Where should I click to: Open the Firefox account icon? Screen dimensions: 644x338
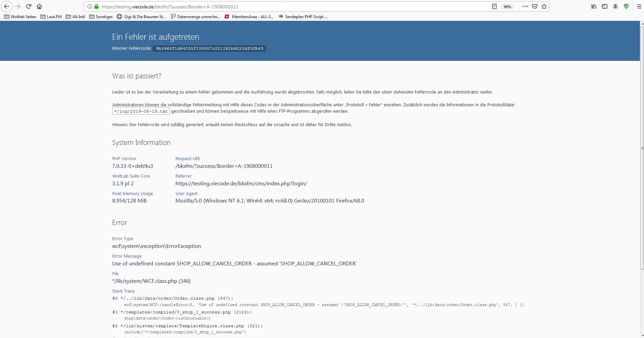coord(615,6)
